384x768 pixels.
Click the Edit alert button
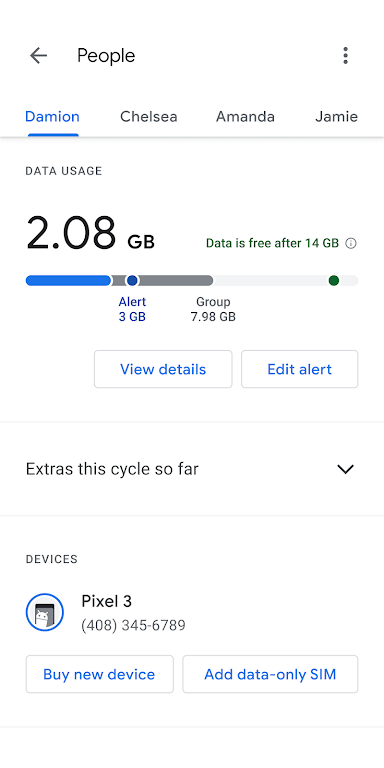coord(299,369)
